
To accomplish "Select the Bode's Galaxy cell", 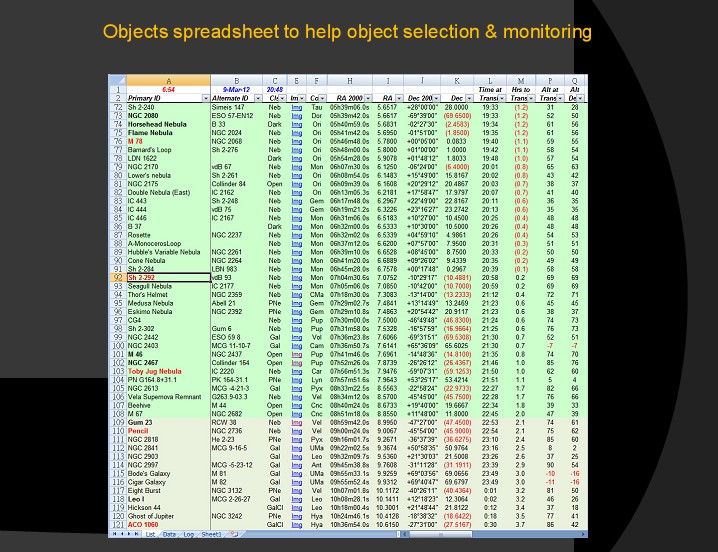I will (168, 474).
